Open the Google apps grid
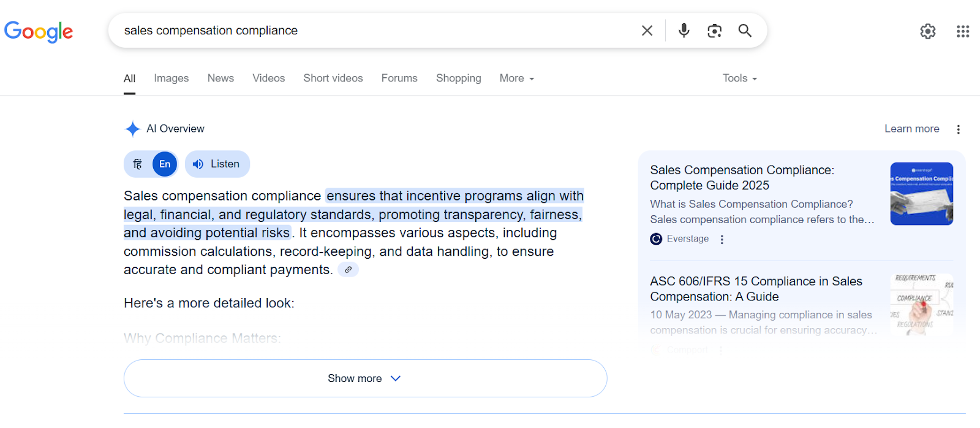This screenshot has width=980, height=428. [963, 31]
